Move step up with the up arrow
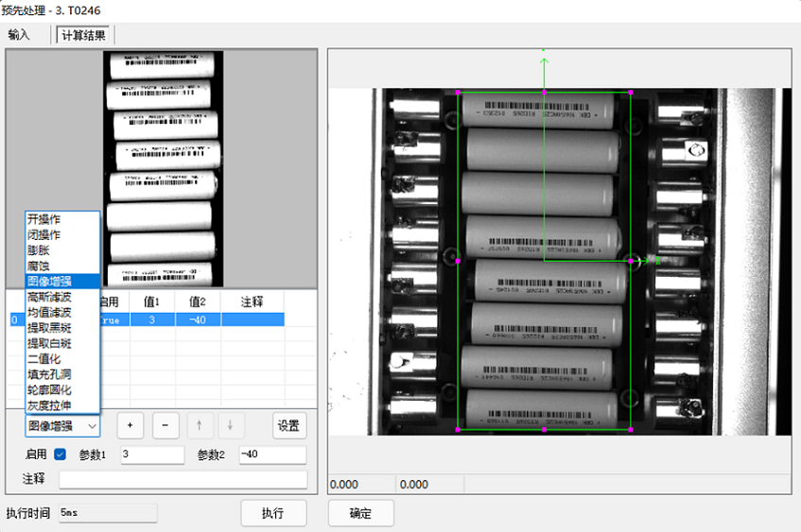Image resolution: width=801 pixels, height=532 pixels. pyautogui.click(x=200, y=425)
